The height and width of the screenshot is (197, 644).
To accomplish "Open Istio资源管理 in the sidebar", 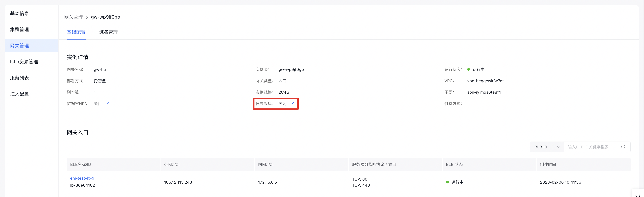I will coord(32,62).
